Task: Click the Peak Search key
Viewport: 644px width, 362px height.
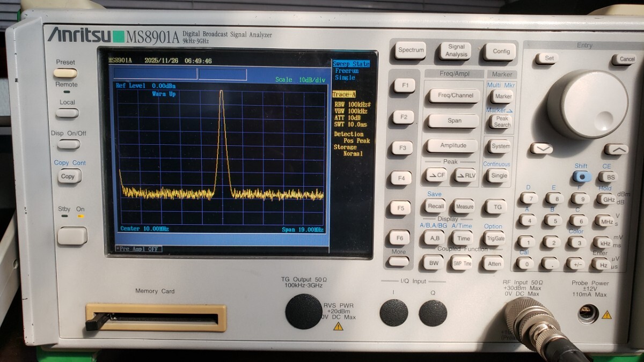Action: (x=501, y=121)
